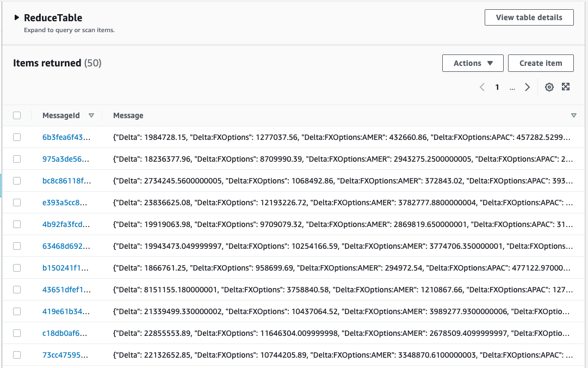588x368 pixels.
Task: Click message starting "Delta": 1866761.25
Action: [x=342, y=268]
